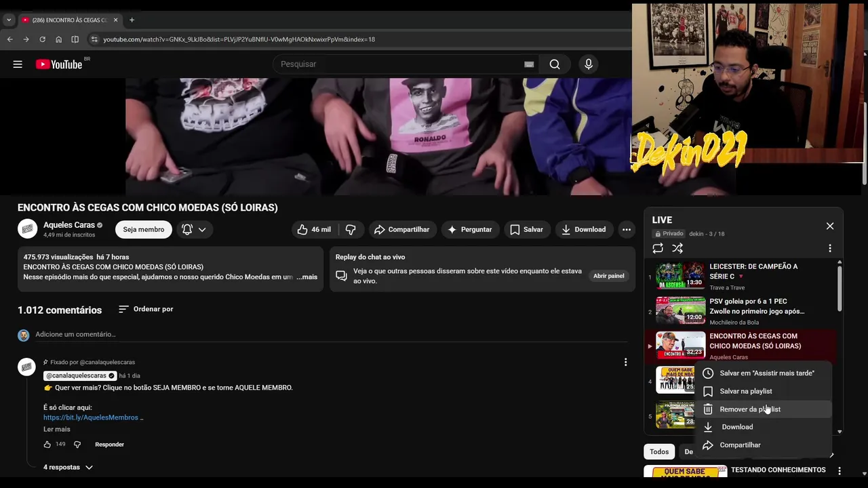Image resolution: width=868 pixels, height=488 pixels.
Task: Open the YouTube hamburger guide menu
Action: point(18,64)
